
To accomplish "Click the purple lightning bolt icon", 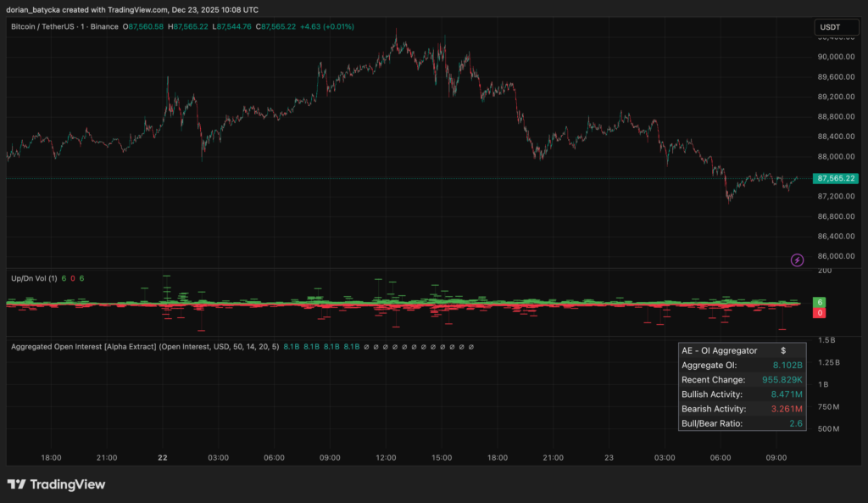I will (x=797, y=260).
